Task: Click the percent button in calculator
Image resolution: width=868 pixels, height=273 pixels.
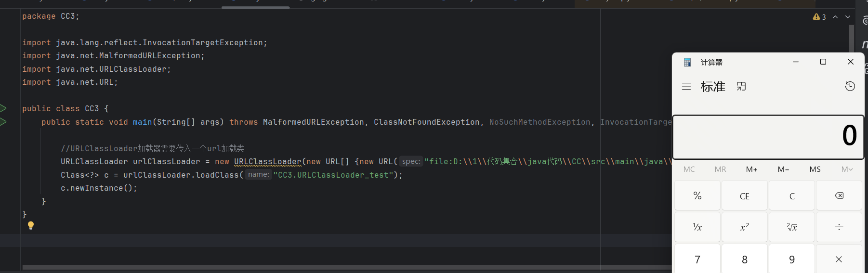Action: 697,196
